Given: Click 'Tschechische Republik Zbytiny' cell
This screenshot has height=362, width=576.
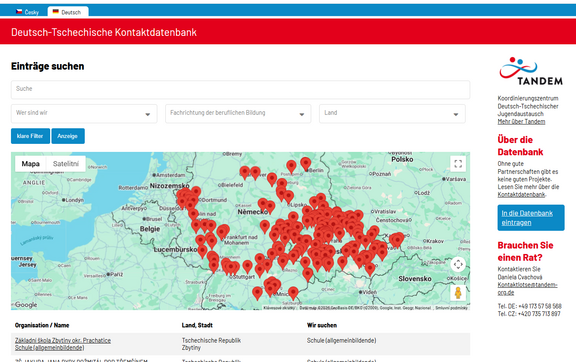Looking at the screenshot, I should (x=211, y=344).
